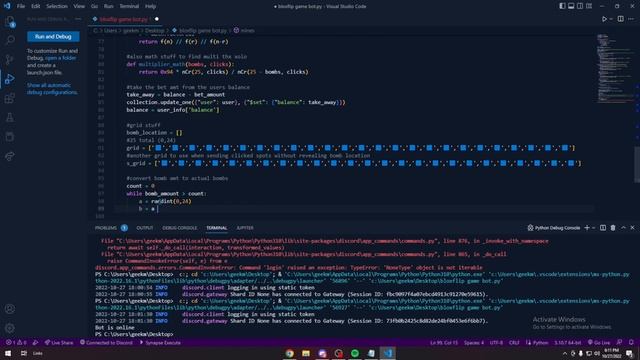Screen dimensions: 640x360
Task: Click the Kill Terminal trash icon
Action: point(613,228)
